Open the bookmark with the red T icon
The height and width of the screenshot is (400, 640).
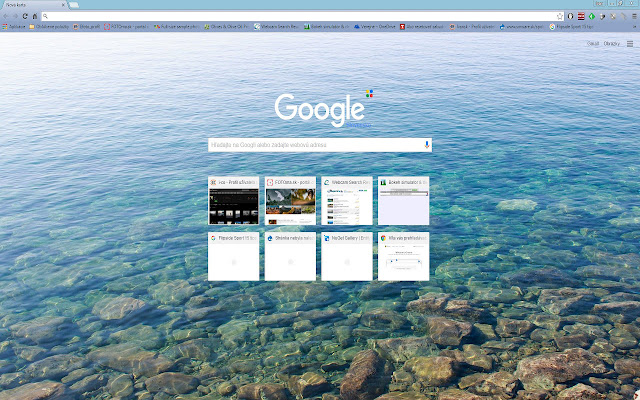[x=422, y=27]
